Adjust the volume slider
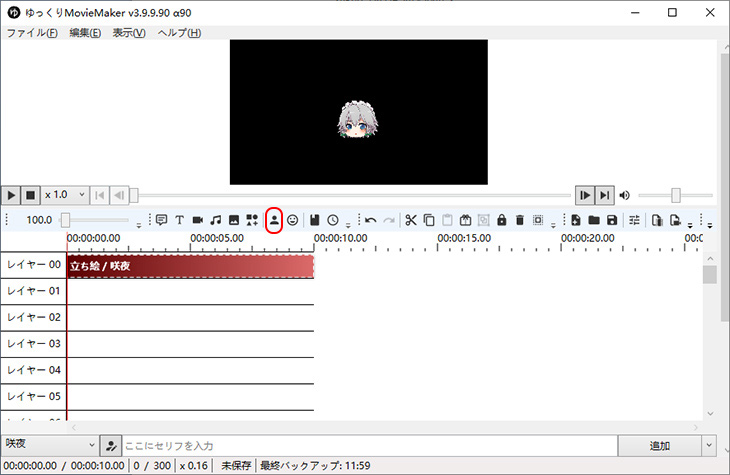The height and width of the screenshot is (475, 730). click(x=676, y=195)
